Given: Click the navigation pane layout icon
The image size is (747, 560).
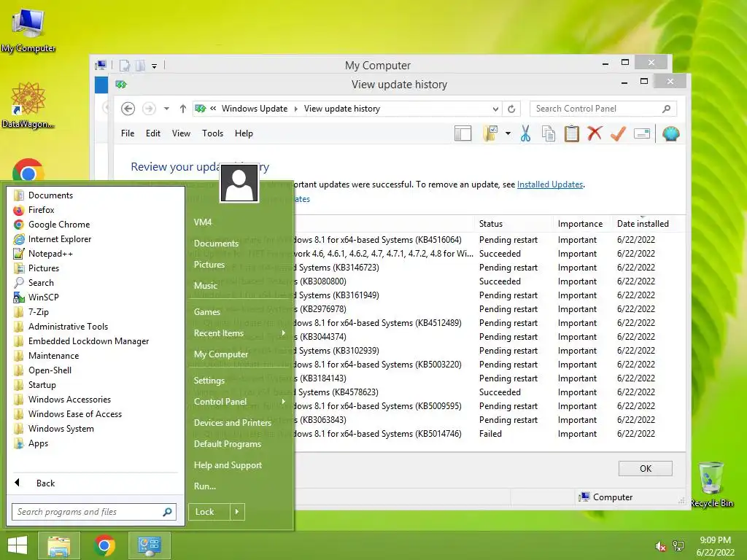Looking at the screenshot, I should coord(462,134).
